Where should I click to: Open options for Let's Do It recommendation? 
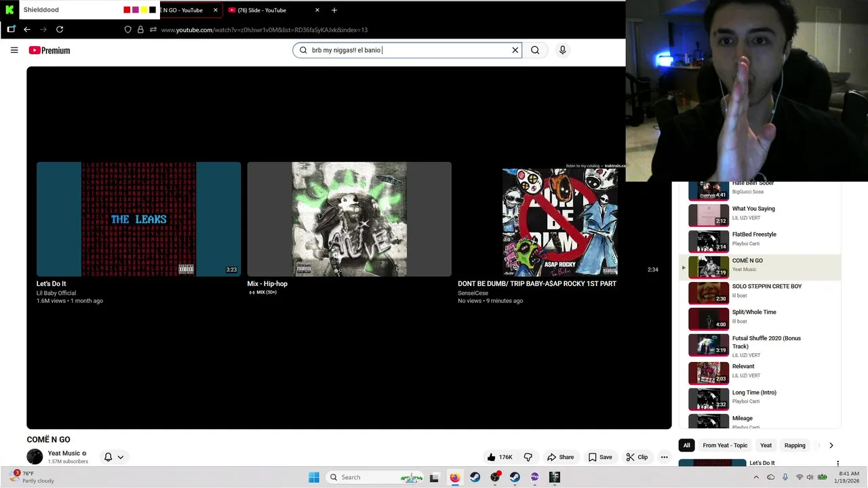(837, 464)
